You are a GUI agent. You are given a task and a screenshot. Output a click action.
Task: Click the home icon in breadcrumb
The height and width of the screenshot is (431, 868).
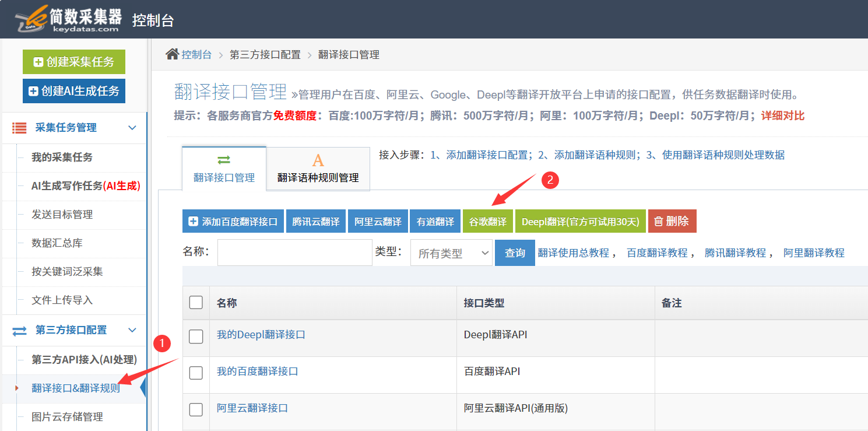[172, 54]
